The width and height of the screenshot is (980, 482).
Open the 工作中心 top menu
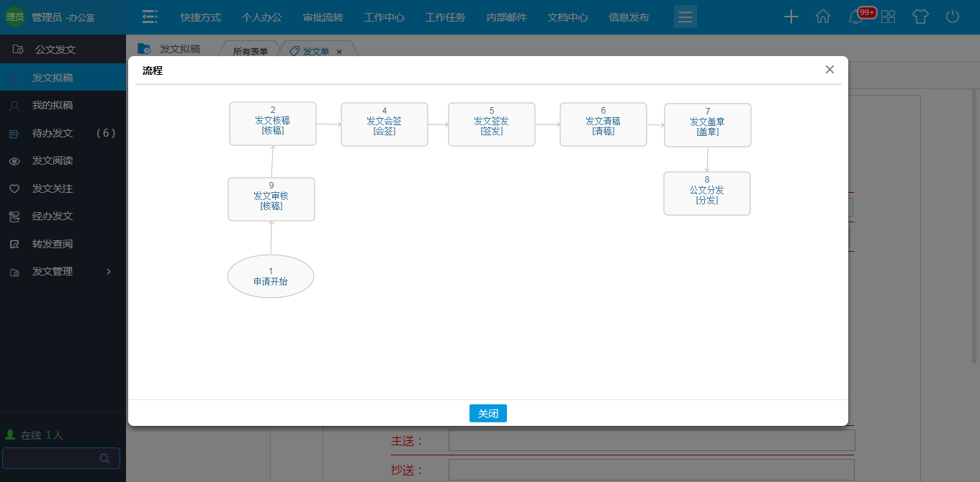385,17
